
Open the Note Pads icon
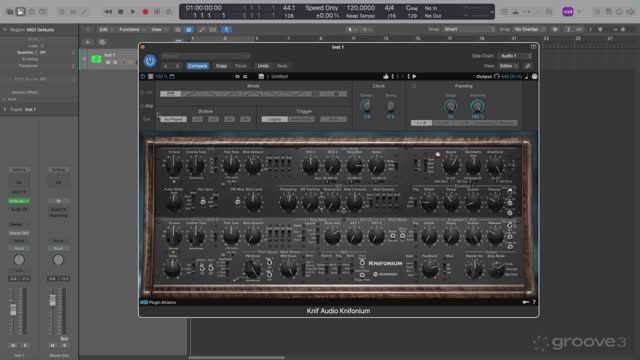[608, 12]
